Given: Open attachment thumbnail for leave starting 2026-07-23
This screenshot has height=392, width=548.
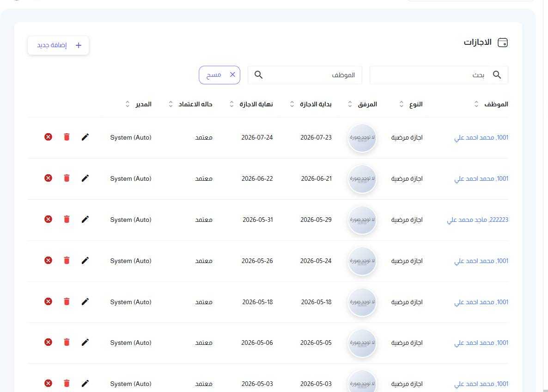Looking at the screenshot, I should click(362, 137).
